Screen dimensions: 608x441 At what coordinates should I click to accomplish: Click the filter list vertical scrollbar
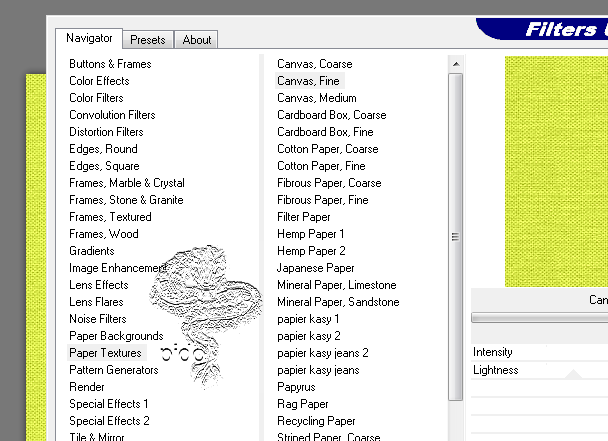[455, 237]
